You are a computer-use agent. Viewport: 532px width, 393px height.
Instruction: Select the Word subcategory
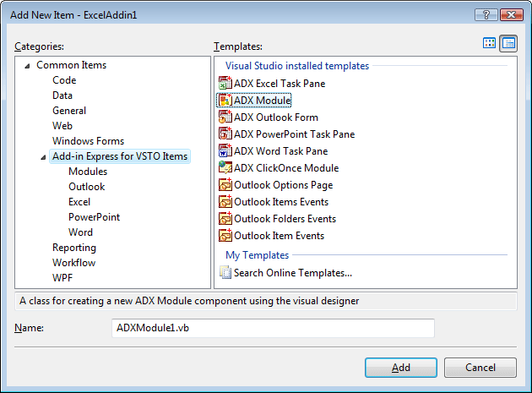click(80, 232)
